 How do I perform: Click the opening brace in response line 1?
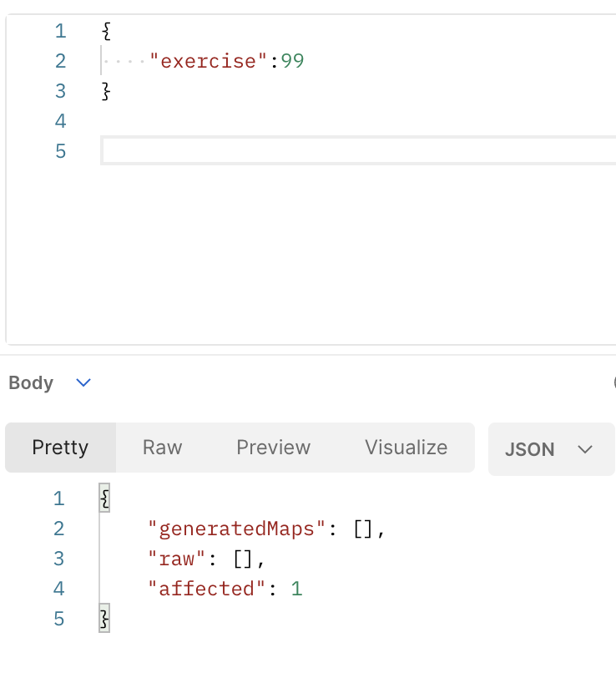click(104, 498)
